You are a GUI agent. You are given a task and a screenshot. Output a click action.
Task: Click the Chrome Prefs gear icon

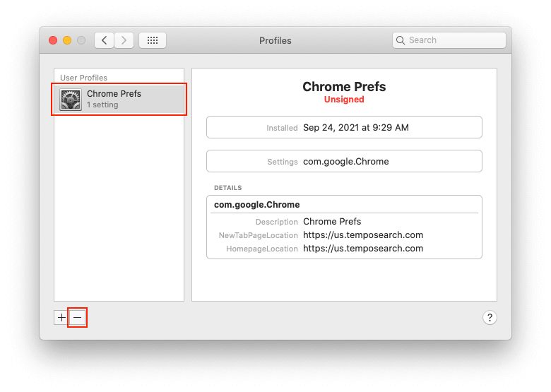(71, 100)
